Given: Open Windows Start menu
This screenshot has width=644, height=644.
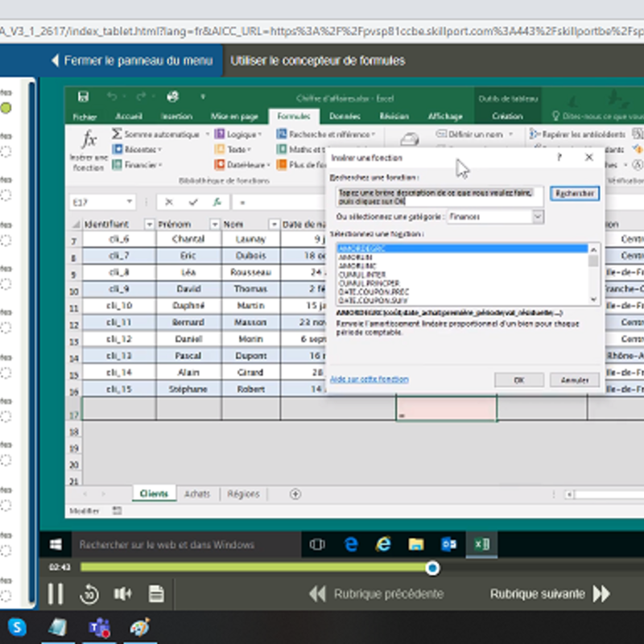Looking at the screenshot, I should [x=56, y=545].
